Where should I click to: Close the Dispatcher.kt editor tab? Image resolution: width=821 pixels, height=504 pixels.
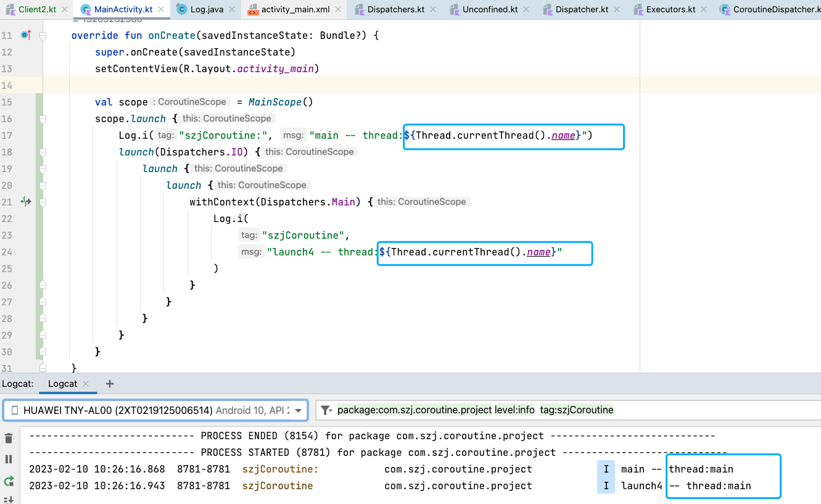(x=617, y=9)
